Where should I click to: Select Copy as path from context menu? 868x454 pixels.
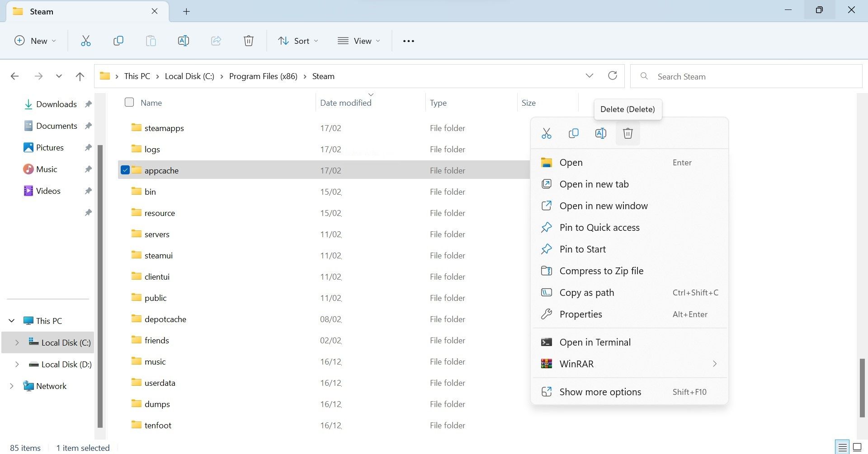click(586, 293)
